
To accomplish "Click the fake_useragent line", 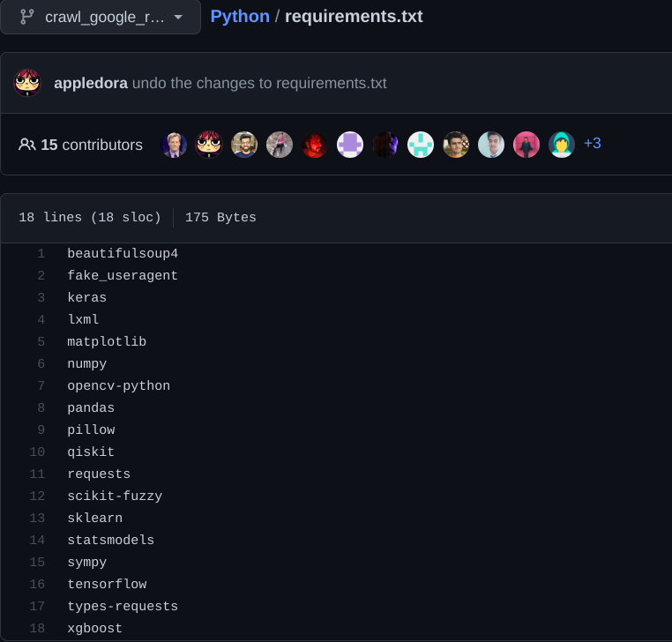I will point(123,275).
